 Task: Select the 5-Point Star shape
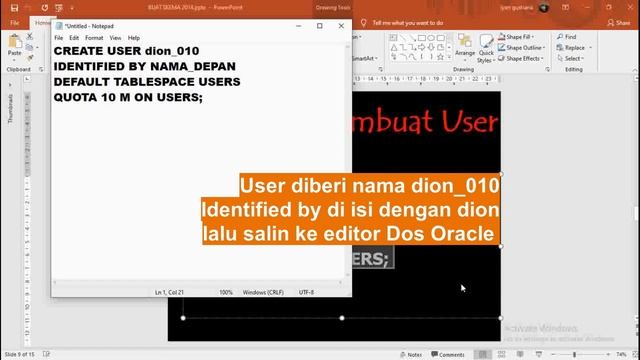440,58
